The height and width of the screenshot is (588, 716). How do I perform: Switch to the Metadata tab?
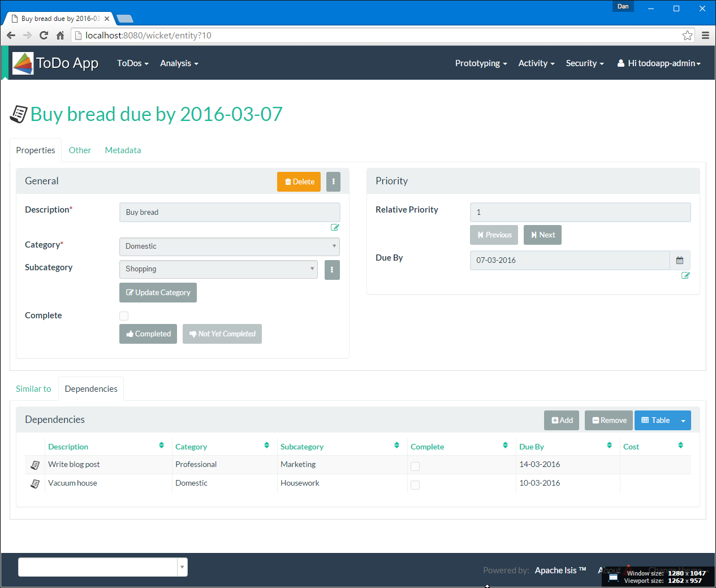[123, 150]
